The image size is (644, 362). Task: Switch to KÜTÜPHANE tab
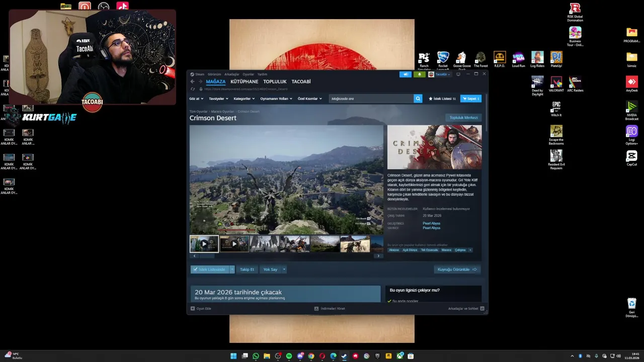(245, 81)
